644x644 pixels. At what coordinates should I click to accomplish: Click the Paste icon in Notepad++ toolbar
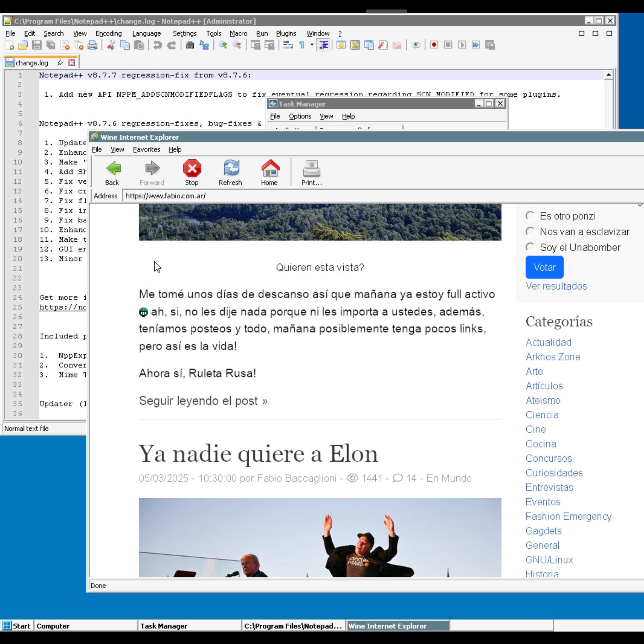point(139,45)
